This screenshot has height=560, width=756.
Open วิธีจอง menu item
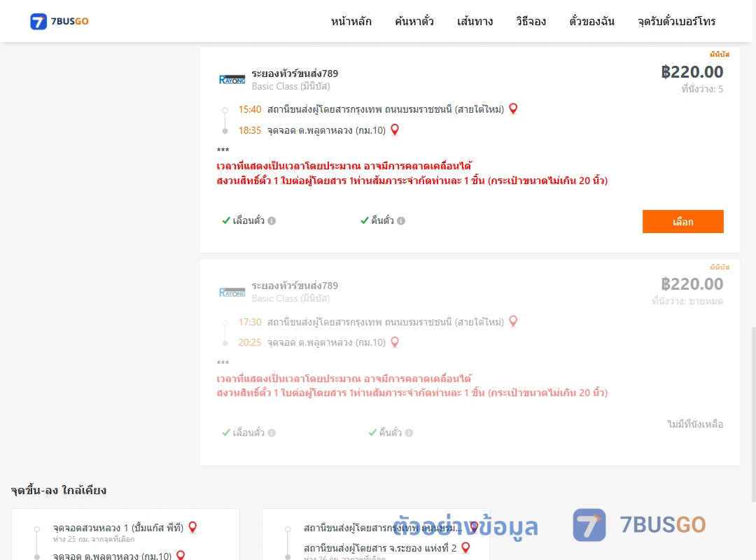click(531, 21)
